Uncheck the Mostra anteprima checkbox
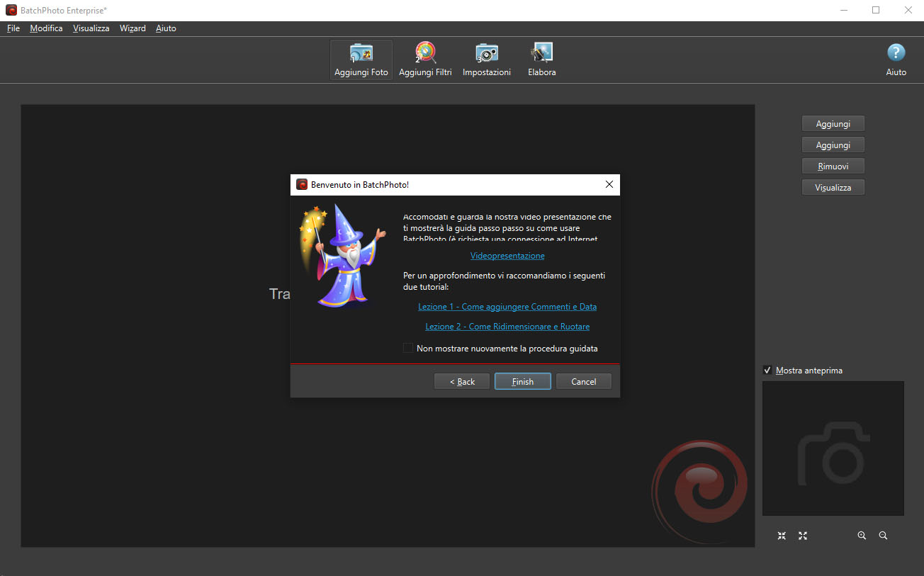The image size is (924, 576). [767, 371]
